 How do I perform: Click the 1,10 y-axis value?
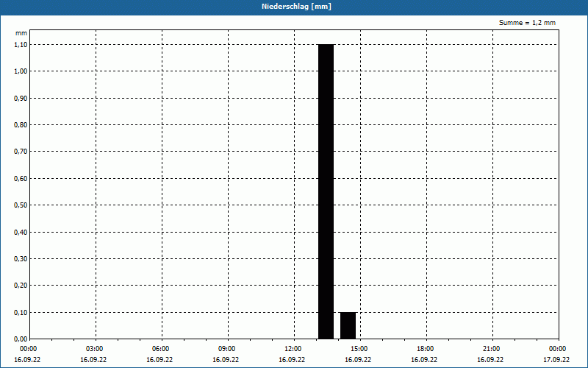point(21,44)
